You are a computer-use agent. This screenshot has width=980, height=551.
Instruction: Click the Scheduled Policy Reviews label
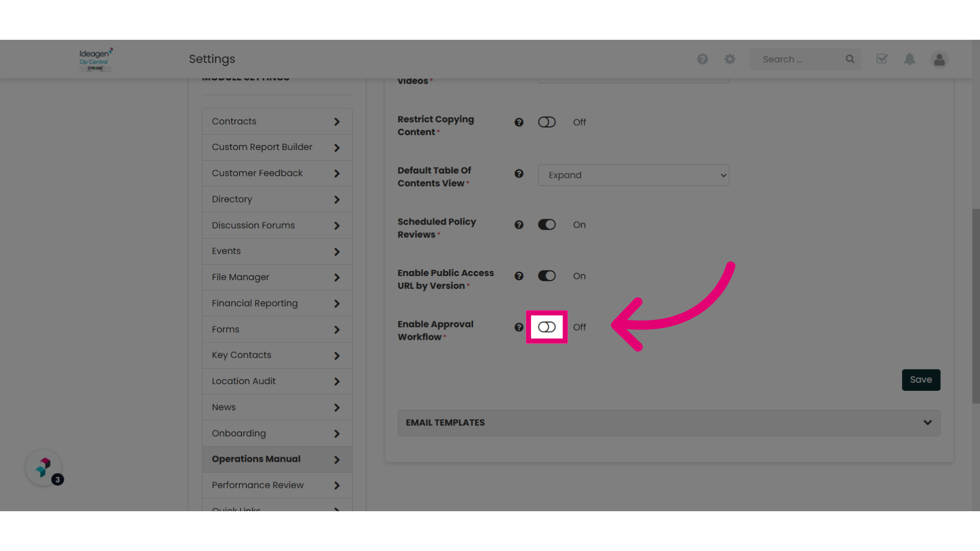pyautogui.click(x=436, y=228)
